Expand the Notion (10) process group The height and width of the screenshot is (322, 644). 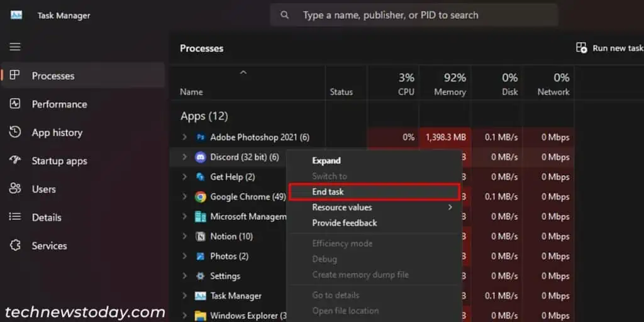click(x=184, y=236)
